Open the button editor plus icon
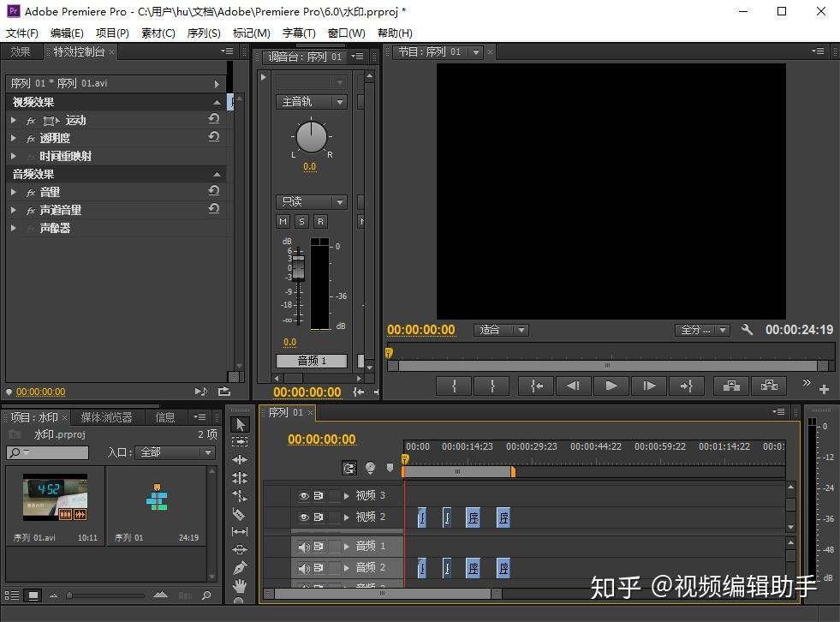The width and height of the screenshot is (840, 622). tap(824, 389)
